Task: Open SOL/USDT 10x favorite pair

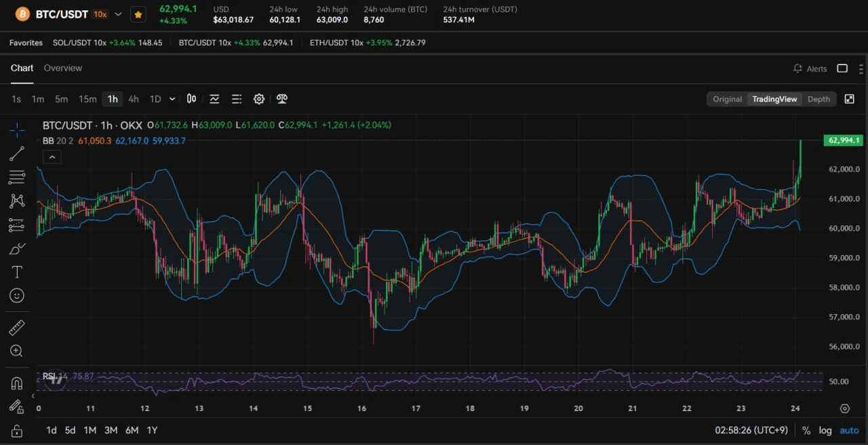Action: [x=108, y=43]
